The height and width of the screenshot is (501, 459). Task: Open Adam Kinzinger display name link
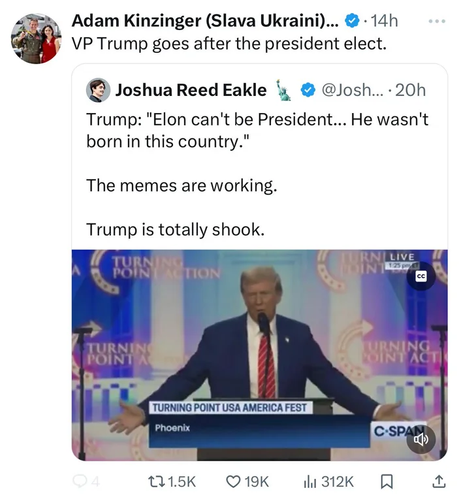tap(205, 21)
